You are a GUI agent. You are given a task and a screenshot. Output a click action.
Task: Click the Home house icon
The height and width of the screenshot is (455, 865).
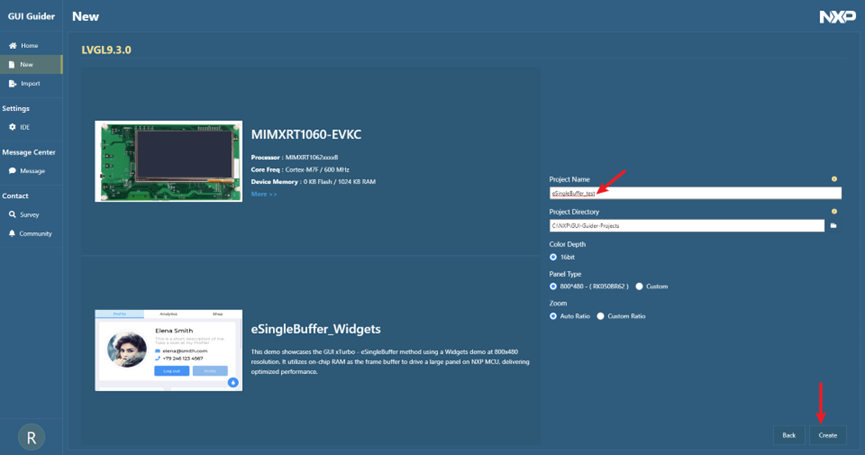(13, 46)
